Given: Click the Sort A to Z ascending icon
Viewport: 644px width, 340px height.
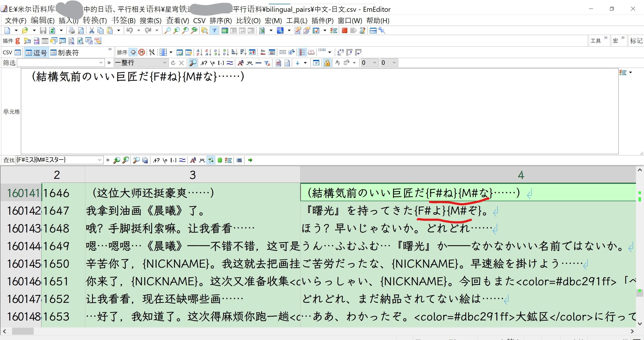Looking at the screenshot, I should pos(199,52).
